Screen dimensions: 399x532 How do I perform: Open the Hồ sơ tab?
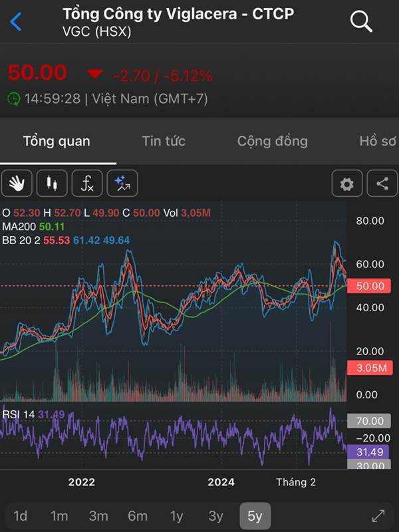click(378, 141)
